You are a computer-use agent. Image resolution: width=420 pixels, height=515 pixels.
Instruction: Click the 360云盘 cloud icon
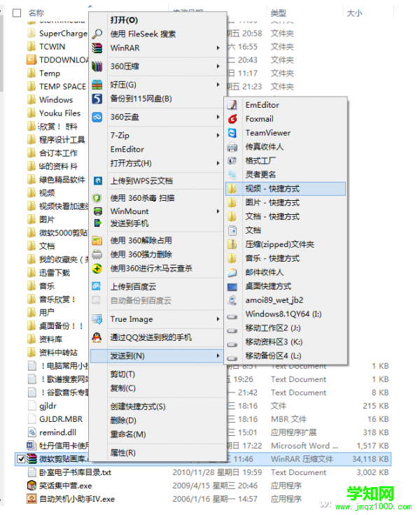[97, 117]
